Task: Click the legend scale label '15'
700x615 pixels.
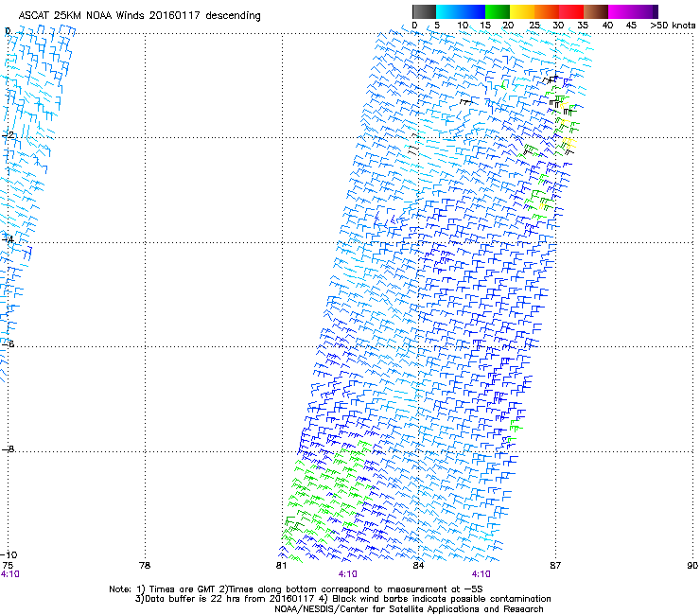Action: coord(485,26)
